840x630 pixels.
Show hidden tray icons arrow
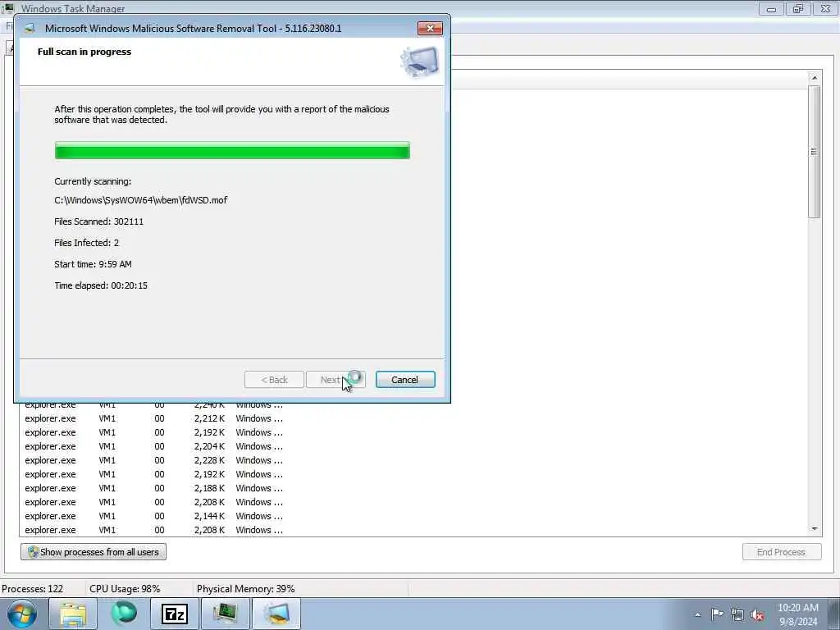pyautogui.click(x=697, y=614)
